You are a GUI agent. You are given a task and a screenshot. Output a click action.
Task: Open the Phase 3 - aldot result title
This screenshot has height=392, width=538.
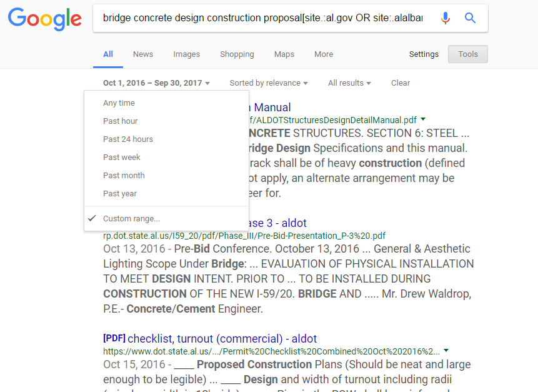pyautogui.click(x=277, y=223)
